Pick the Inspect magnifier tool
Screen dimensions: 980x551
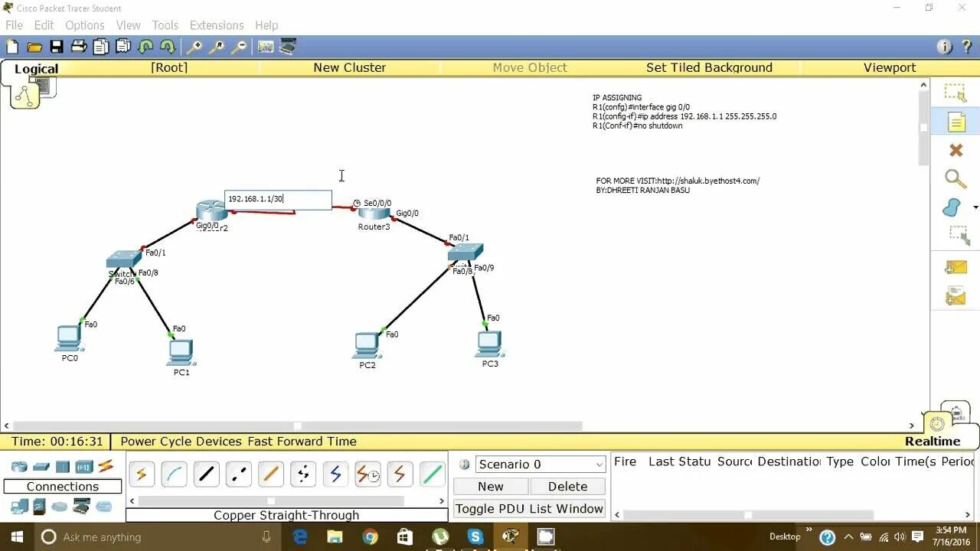coord(955,179)
